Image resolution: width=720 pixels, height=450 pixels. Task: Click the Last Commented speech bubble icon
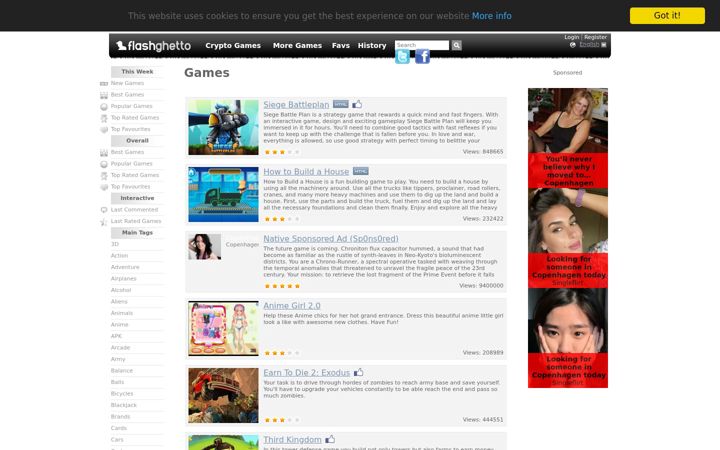pos(104,210)
